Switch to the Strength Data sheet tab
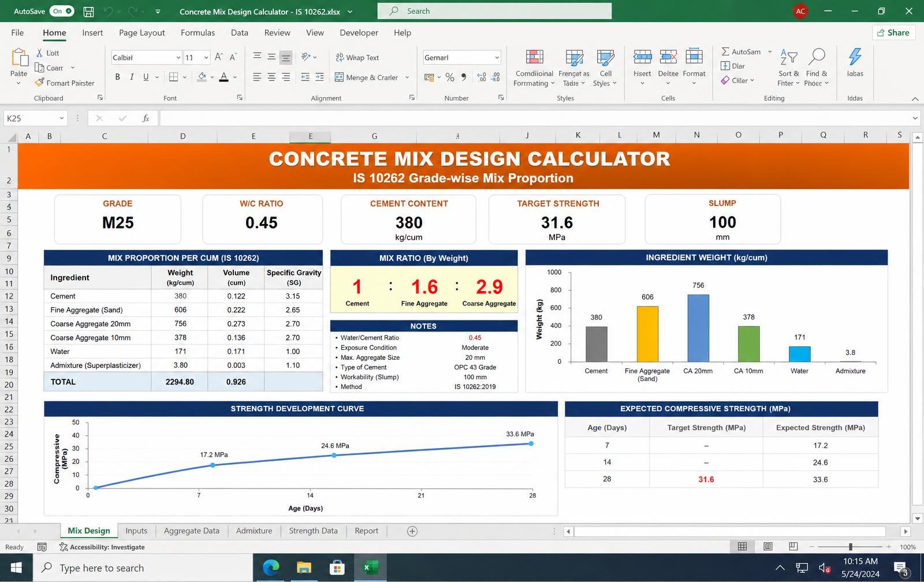Screen dimensions: 924x582 (x=314, y=531)
